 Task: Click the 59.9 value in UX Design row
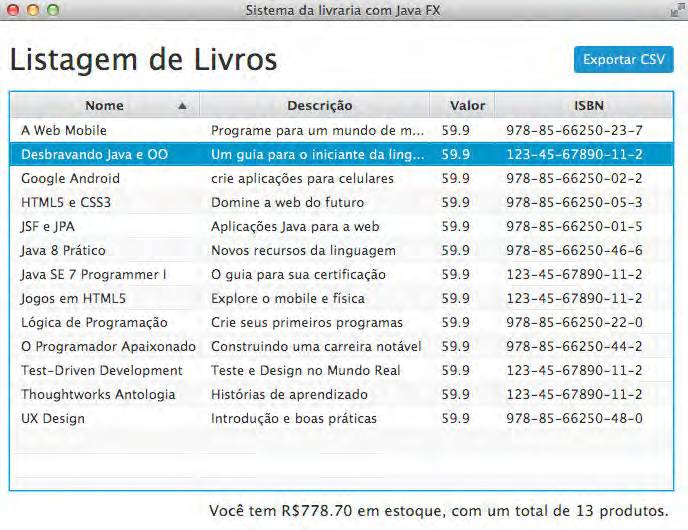click(455, 419)
